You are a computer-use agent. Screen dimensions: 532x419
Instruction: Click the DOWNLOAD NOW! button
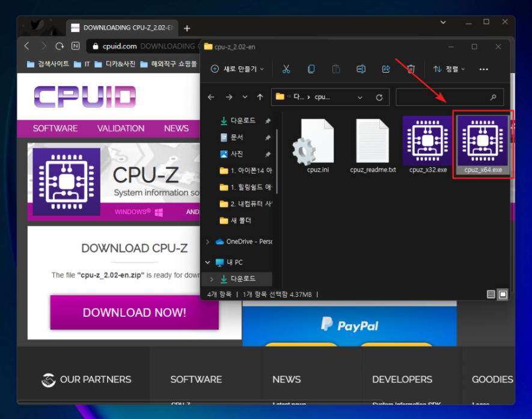[135, 313]
